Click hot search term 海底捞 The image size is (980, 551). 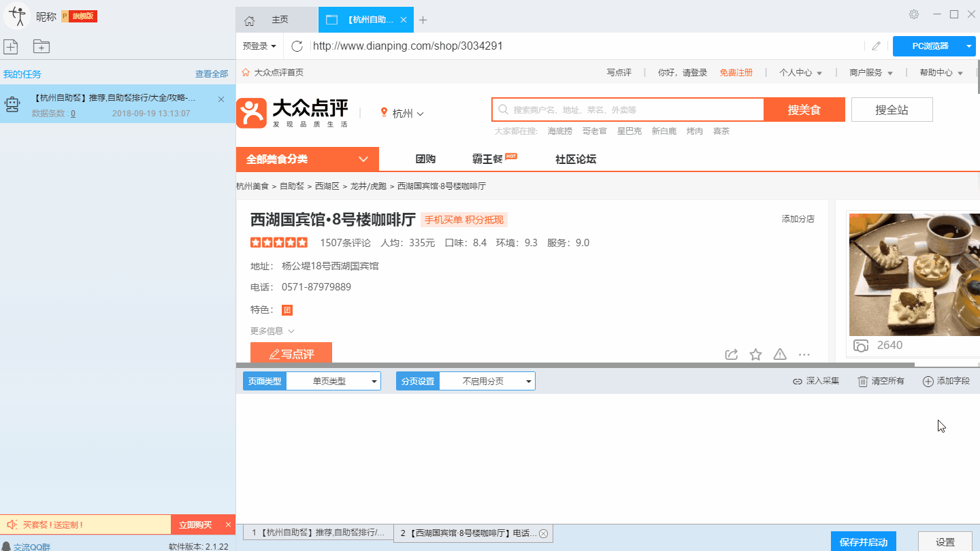tap(560, 131)
